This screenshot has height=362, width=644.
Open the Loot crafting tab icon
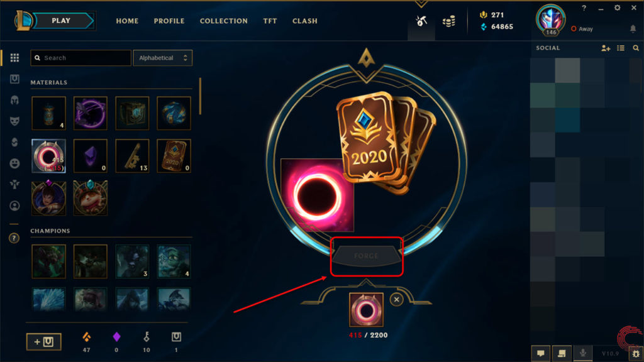point(421,21)
